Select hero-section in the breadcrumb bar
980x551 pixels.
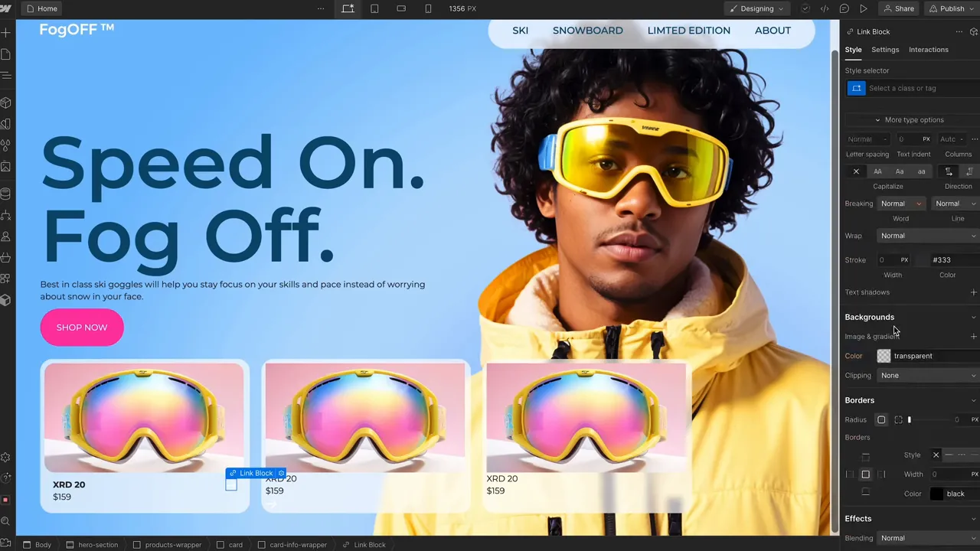pyautogui.click(x=93, y=545)
